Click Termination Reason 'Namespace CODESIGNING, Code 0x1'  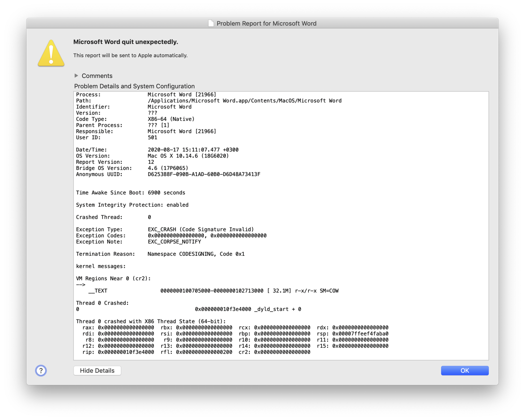pos(196,254)
